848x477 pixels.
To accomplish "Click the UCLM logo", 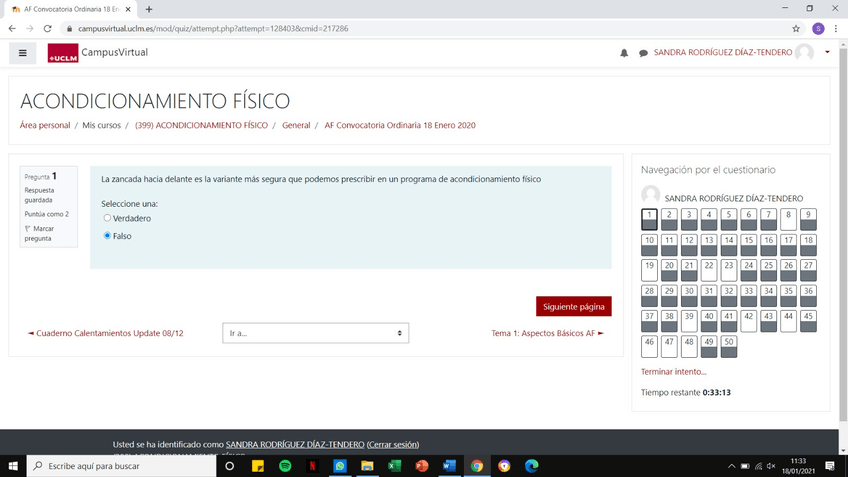I will [63, 53].
